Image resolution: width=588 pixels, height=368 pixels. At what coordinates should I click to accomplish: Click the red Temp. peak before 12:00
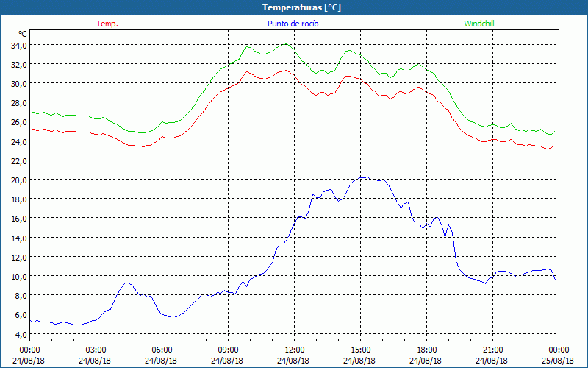[287, 70]
